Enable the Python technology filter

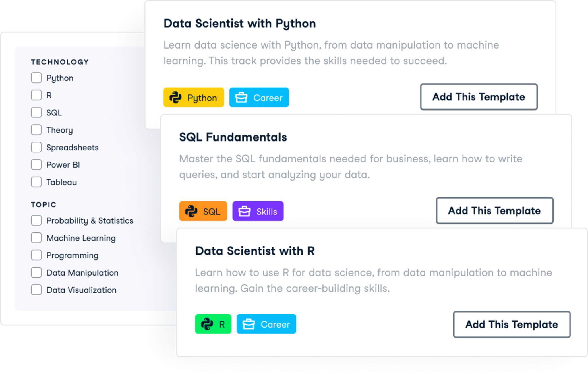36,77
